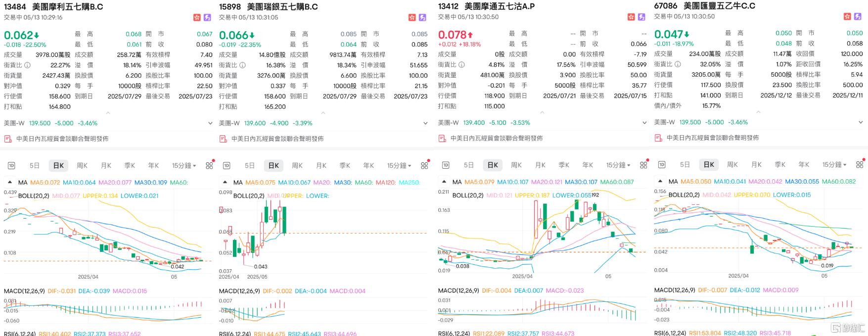The height and width of the screenshot is (336, 868).
Task: Open the indicator grid icon in the 13412 chart toolbar
Action: pyautogui.click(x=643, y=165)
